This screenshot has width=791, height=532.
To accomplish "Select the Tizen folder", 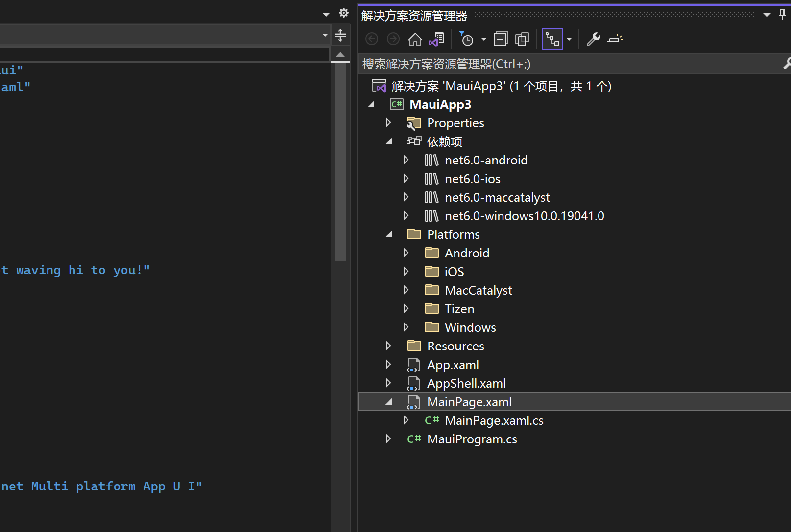I will [x=459, y=309].
